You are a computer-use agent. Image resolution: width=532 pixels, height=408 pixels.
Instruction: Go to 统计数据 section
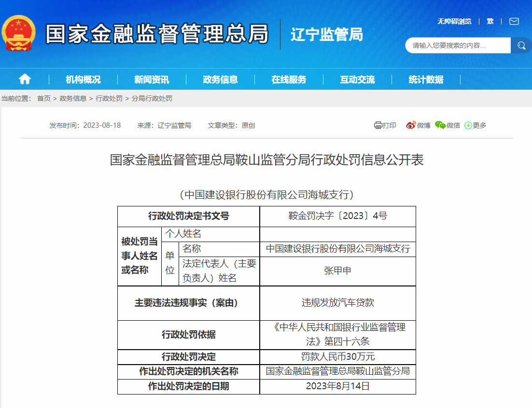[x=426, y=80]
